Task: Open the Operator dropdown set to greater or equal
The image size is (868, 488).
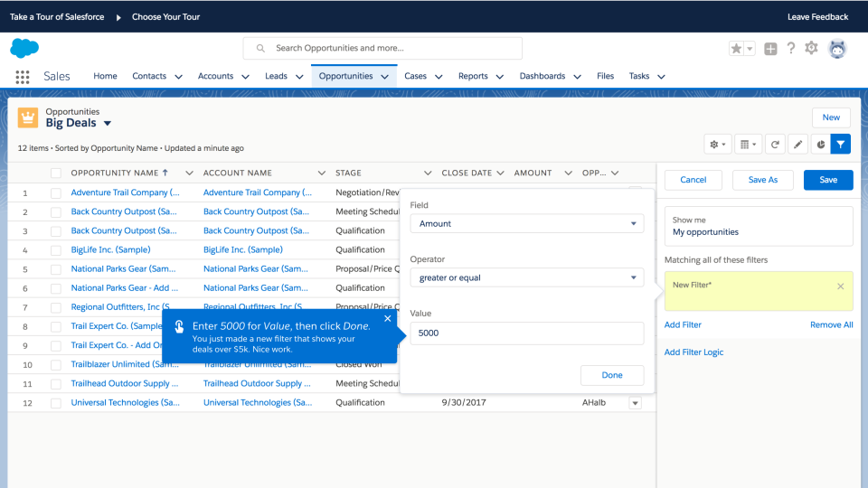Action: [526, 277]
